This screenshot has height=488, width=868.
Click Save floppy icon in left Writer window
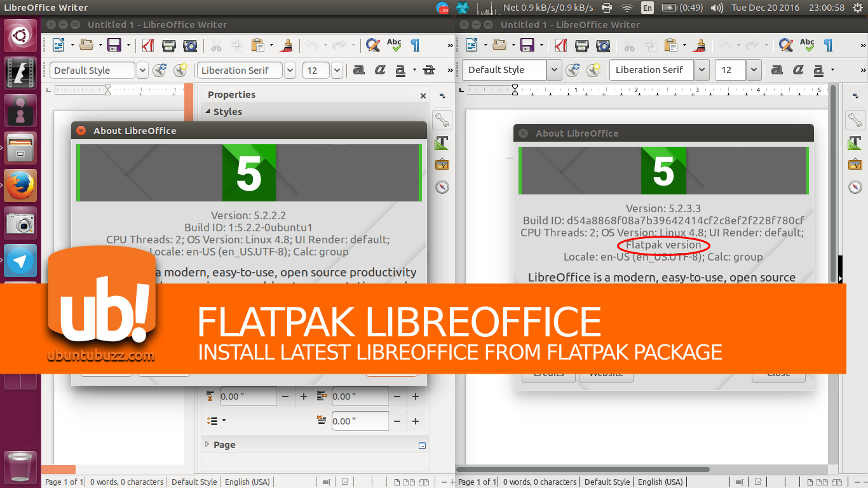pyautogui.click(x=114, y=45)
